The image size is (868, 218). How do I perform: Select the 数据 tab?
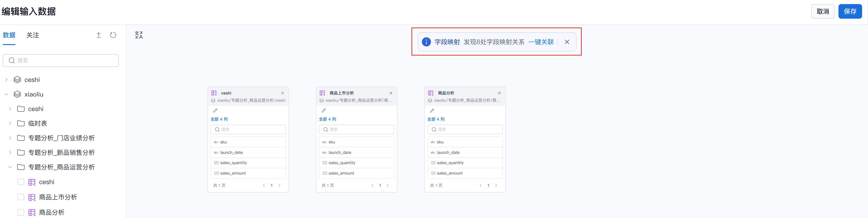click(x=9, y=35)
